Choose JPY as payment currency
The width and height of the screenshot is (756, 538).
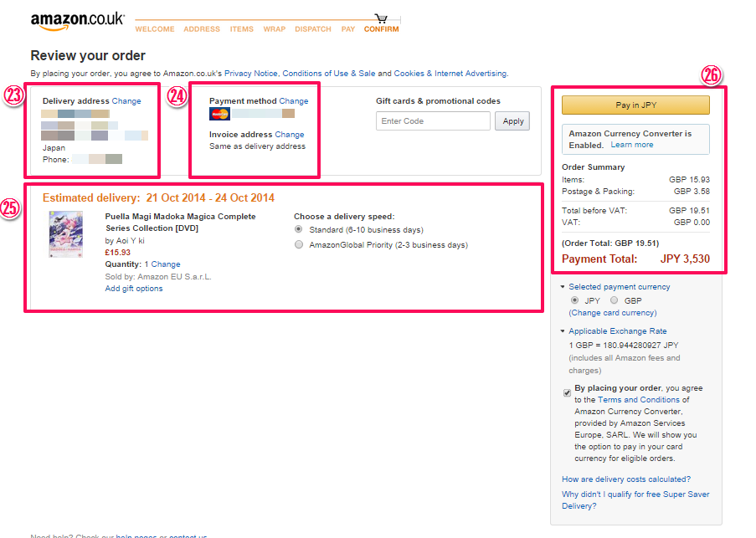point(574,300)
